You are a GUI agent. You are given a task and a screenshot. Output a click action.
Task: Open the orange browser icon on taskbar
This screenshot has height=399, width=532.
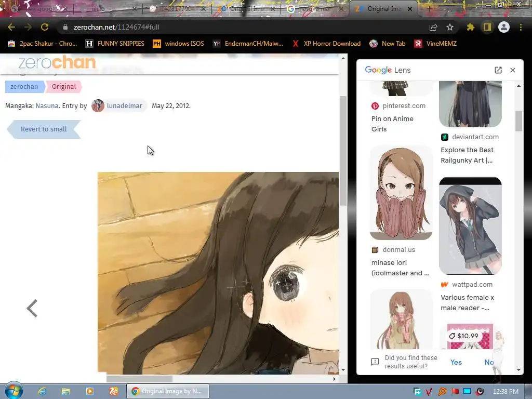pyautogui.click(x=114, y=391)
